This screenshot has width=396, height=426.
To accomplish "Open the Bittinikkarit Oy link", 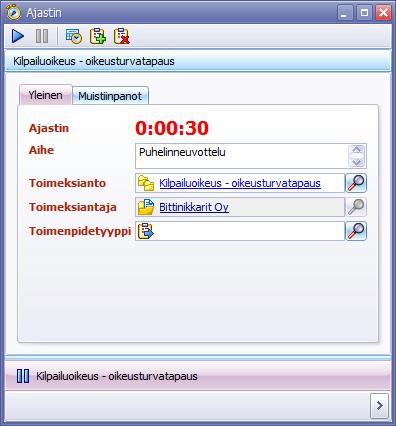I will click(x=194, y=207).
